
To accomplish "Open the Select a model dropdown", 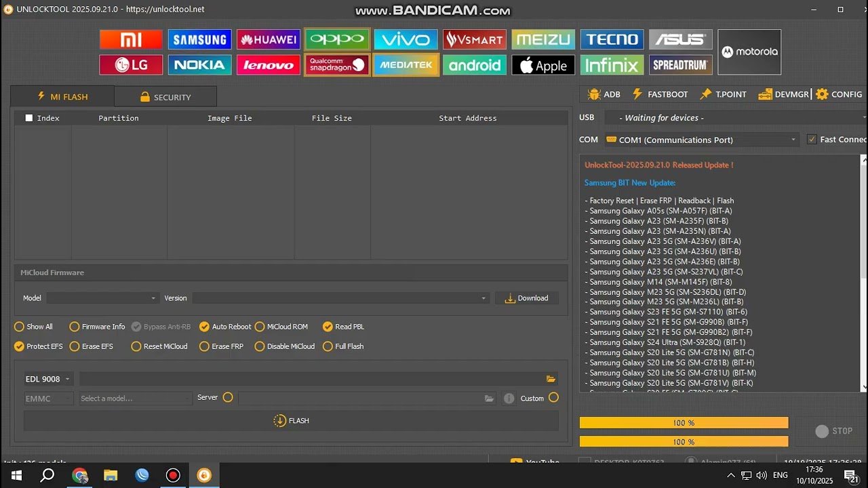I will (x=135, y=399).
